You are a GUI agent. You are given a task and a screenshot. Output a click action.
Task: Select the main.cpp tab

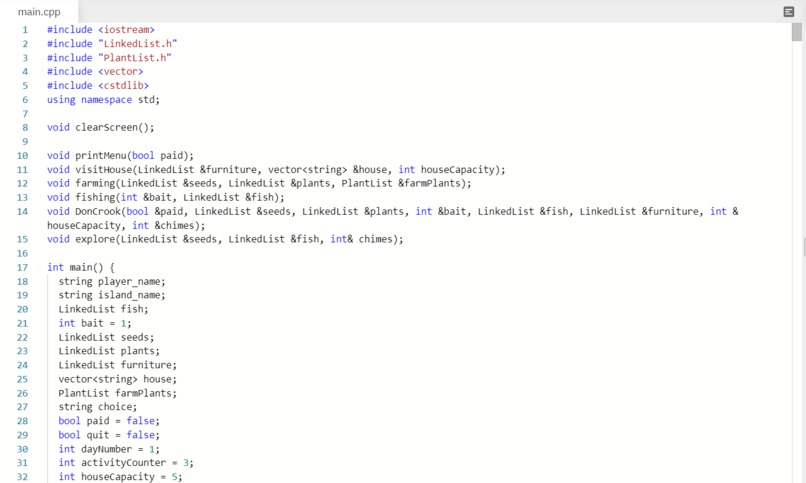click(x=39, y=12)
